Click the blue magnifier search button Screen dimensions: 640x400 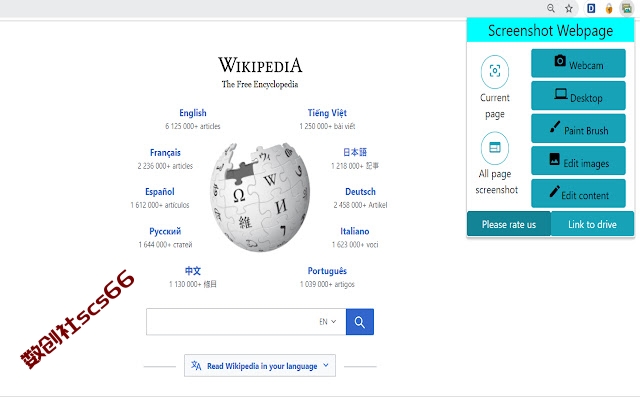pyautogui.click(x=360, y=322)
